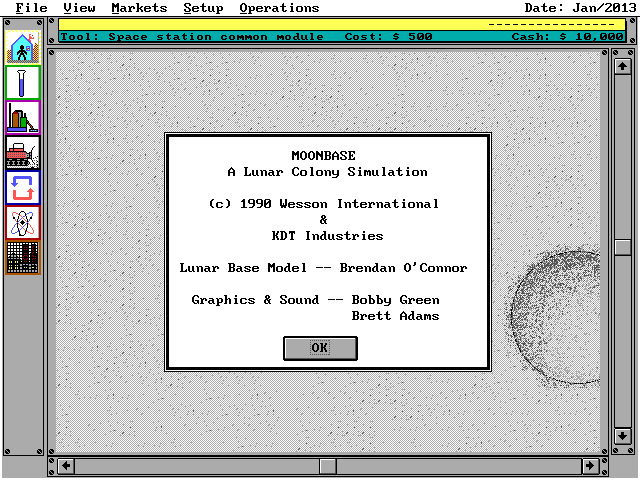Click the Cost: $ 500 readout
Viewport: 640px width, 480px height.
click(x=388, y=37)
